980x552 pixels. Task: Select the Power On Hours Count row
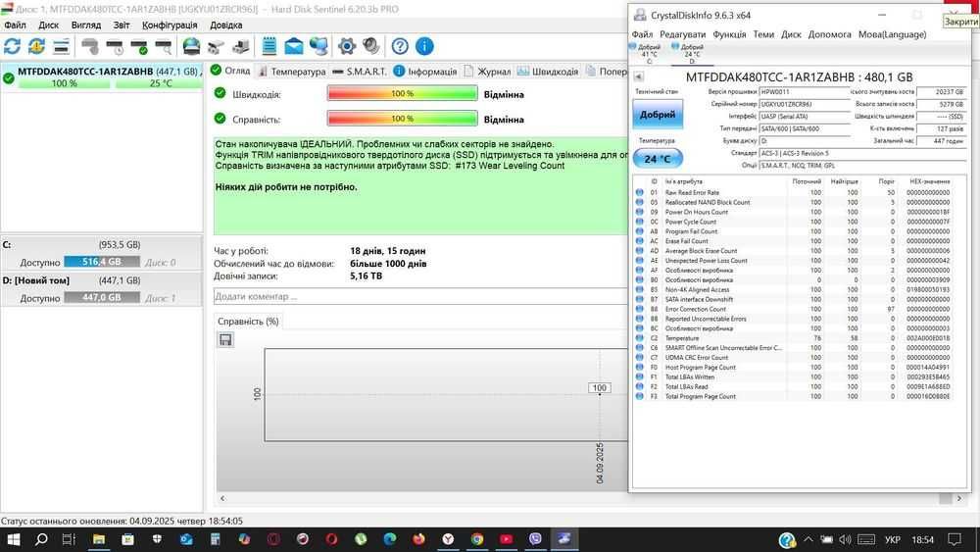coord(794,212)
